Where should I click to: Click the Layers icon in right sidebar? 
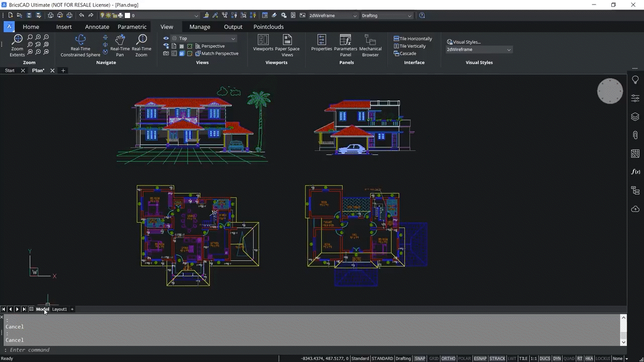(x=635, y=117)
